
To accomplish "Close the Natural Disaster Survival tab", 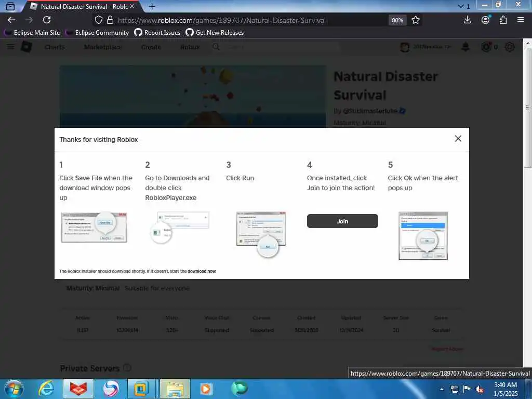I will 132,6.
